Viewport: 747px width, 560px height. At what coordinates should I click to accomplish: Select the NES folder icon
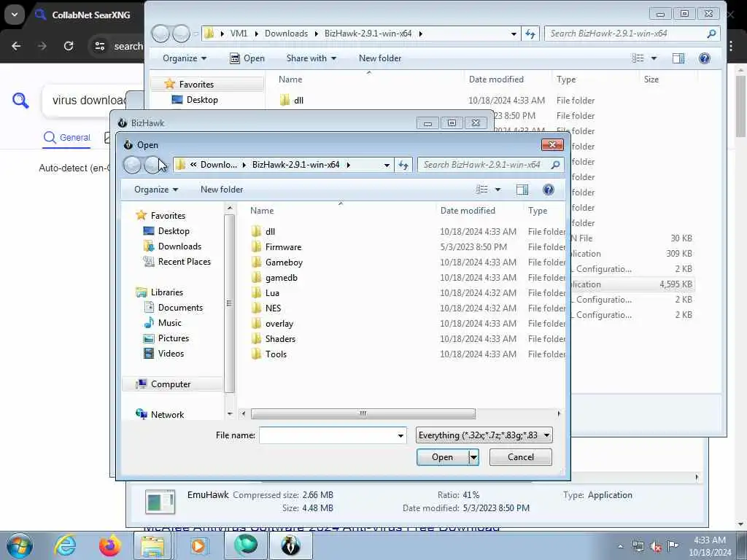[x=257, y=308]
